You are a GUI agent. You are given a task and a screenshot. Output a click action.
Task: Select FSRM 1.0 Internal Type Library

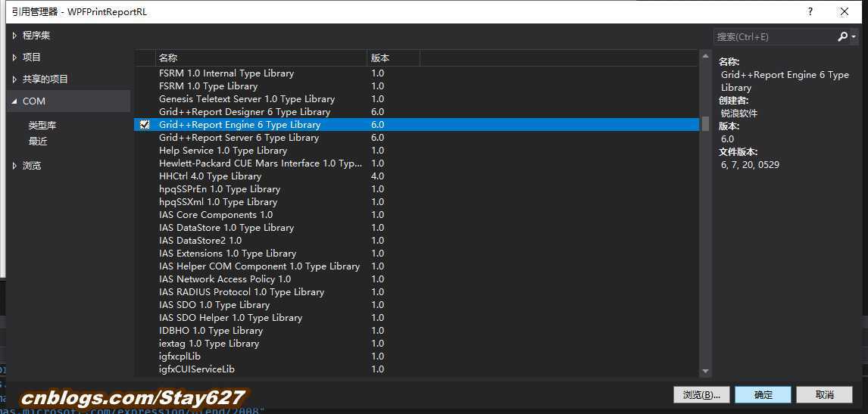tap(417, 73)
